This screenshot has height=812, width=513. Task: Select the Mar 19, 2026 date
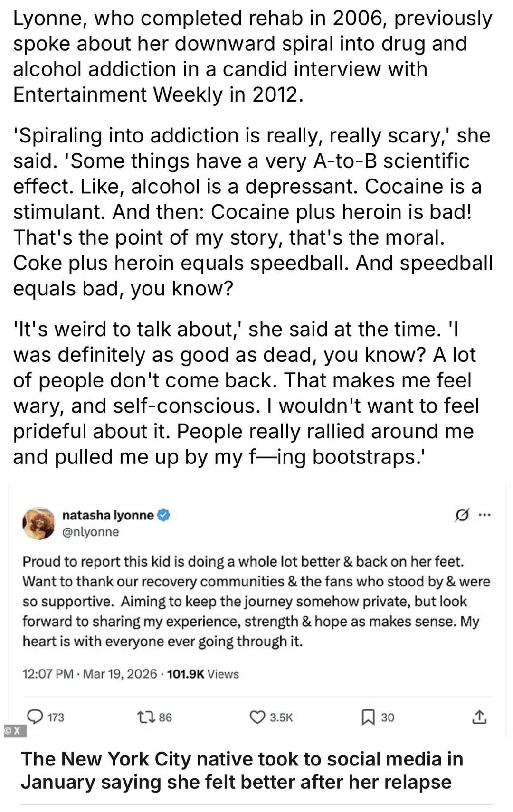coord(120,674)
